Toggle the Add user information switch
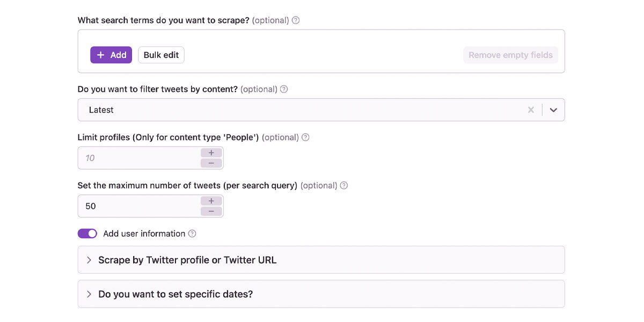 [87, 233]
